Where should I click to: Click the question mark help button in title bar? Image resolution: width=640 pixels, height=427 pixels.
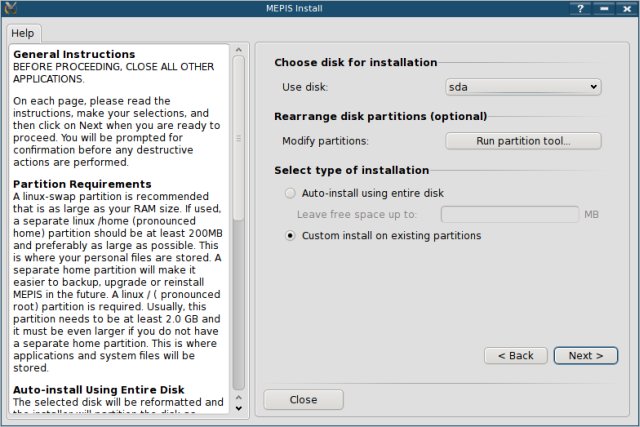tap(580, 8)
